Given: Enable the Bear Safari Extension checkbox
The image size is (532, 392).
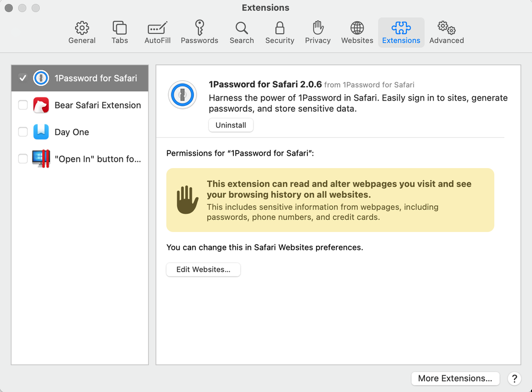Looking at the screenshot, I should pyautogui.click(x=23, y=105).
